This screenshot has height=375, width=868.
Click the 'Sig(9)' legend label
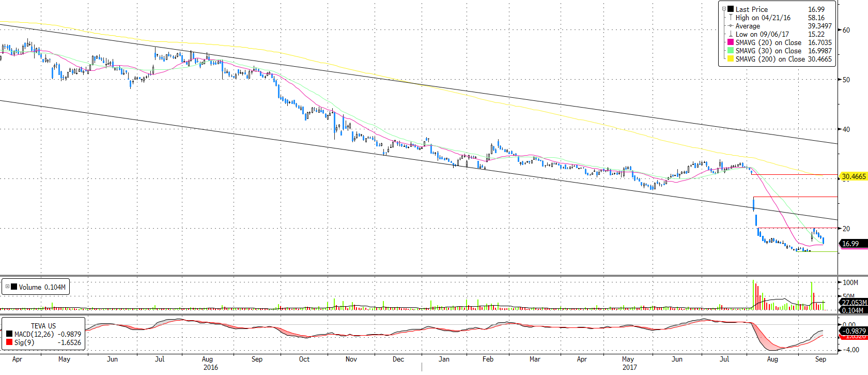tap(24, 342)
